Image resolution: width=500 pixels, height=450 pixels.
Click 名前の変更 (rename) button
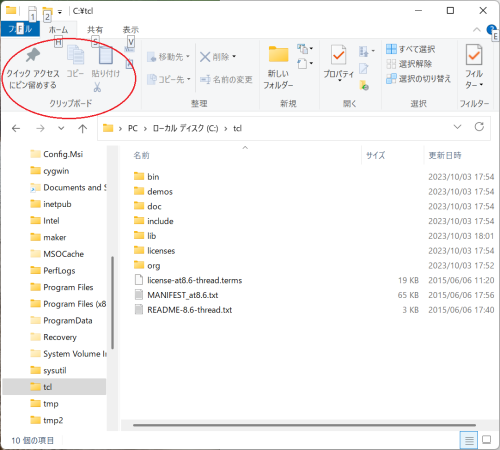[226, 79]
